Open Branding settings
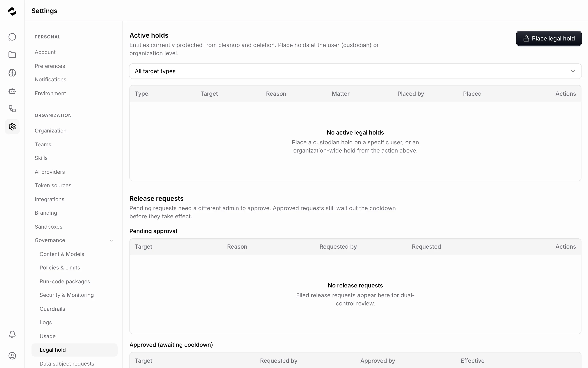588x368 pixels. (x=46, y=213)
